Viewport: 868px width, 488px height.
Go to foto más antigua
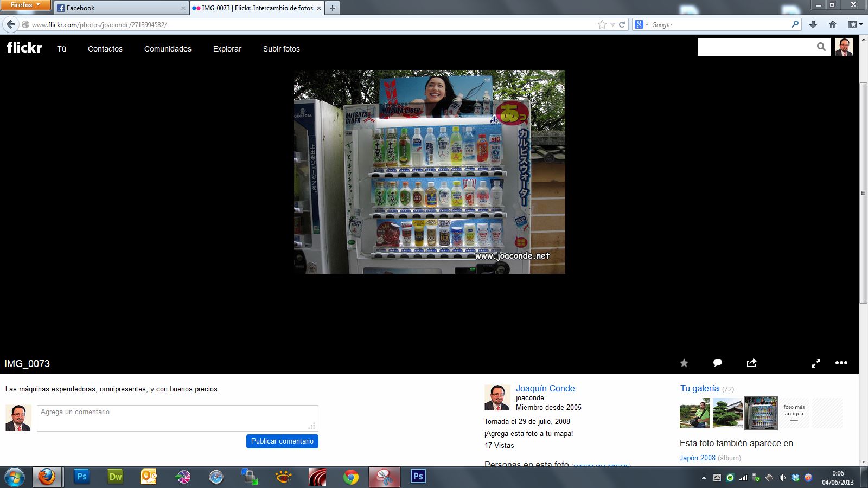[794, 413]
